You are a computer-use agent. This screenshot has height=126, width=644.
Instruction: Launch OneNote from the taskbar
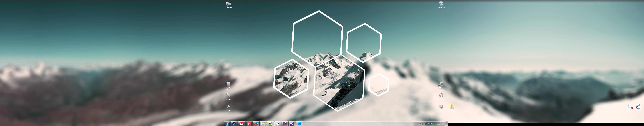pyautogui.click(x=285, y=124)
